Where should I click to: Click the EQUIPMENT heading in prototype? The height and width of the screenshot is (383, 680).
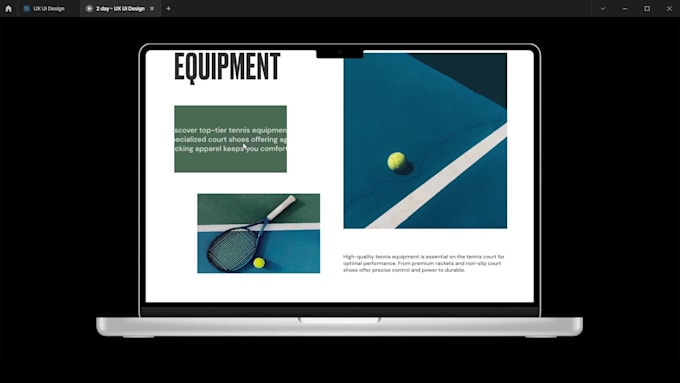point(227,67)
